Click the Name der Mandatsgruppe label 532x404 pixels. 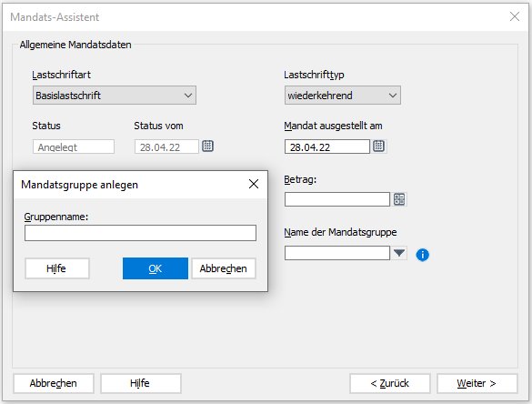(x=340, y=232)
